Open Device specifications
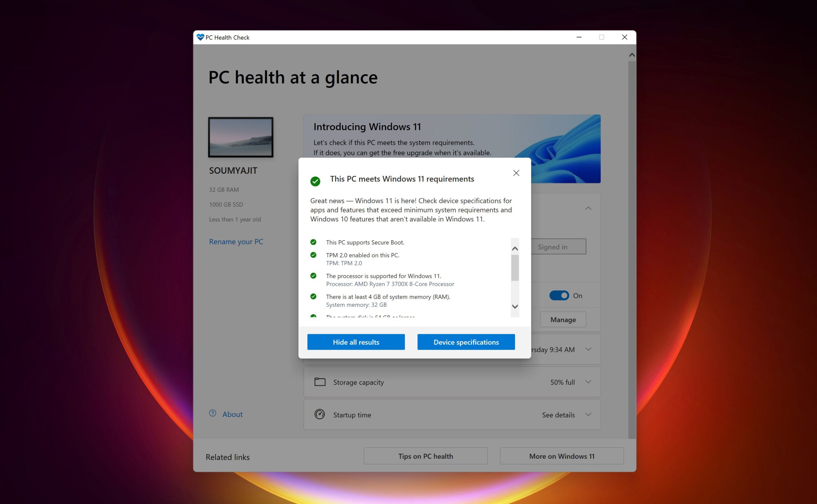Screen dimensions: 817x504 466,342
